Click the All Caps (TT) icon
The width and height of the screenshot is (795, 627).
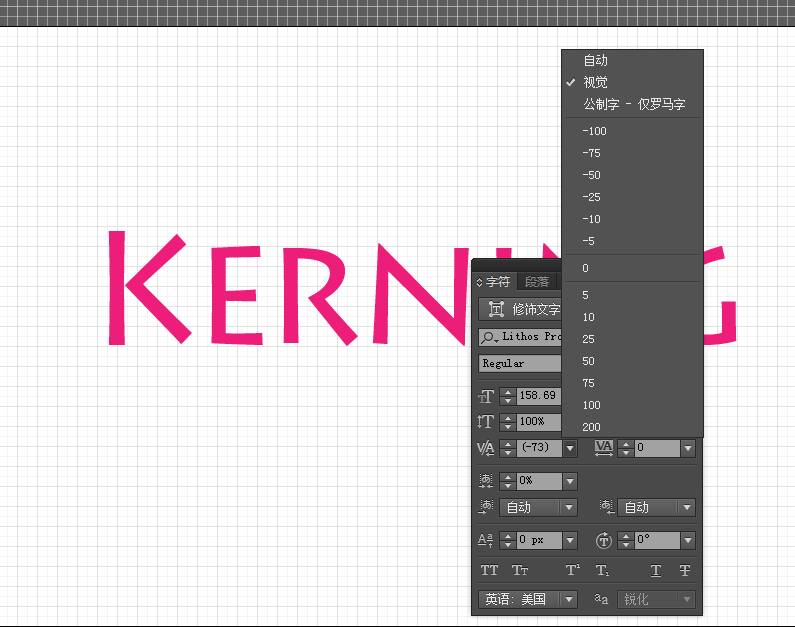pyautogui.click(x=489, y=571)
